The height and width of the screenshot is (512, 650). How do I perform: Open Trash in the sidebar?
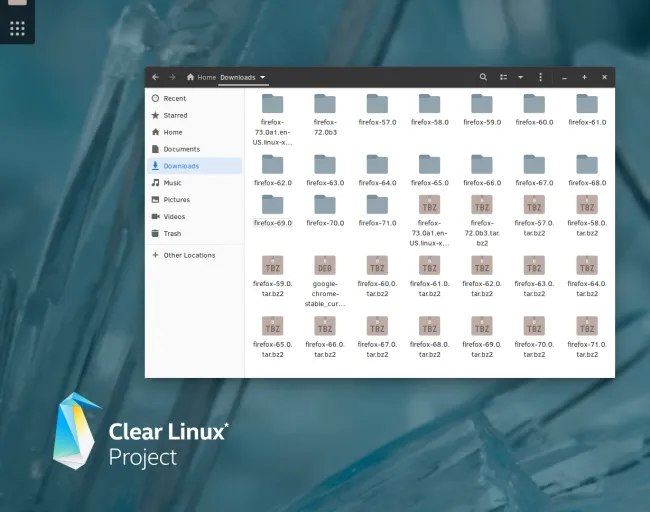pyautogui.click(x=194, y=233)
